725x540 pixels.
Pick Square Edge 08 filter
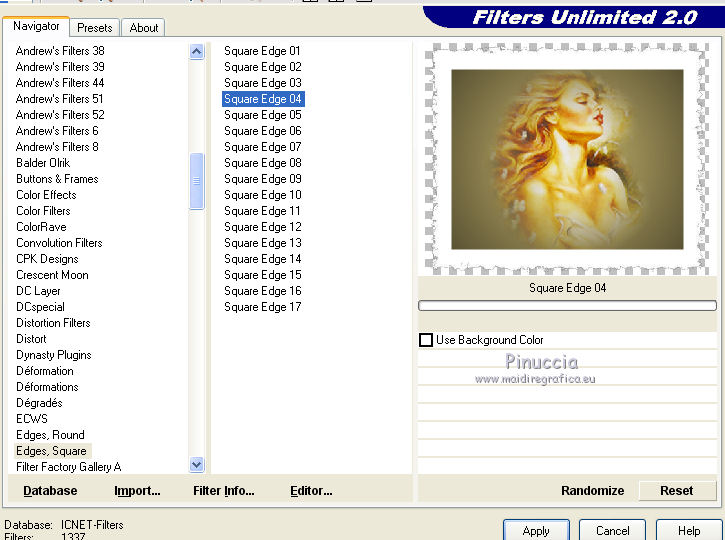[x=263, y=163]
